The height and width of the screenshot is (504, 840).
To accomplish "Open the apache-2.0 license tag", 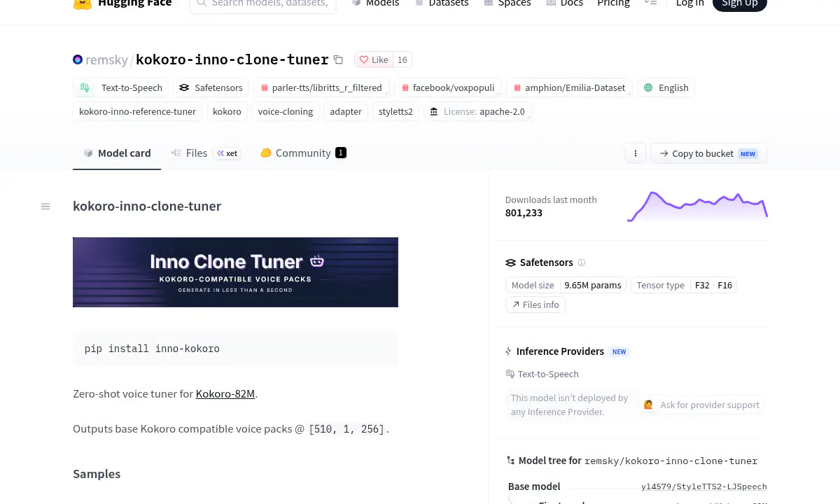I will pyautogui.click(x=477, y=111).
